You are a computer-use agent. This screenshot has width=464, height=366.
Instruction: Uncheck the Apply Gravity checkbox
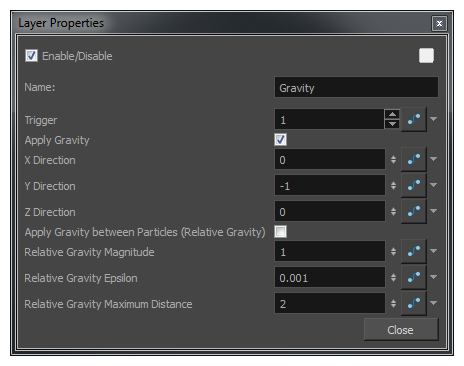pos(280,140)
